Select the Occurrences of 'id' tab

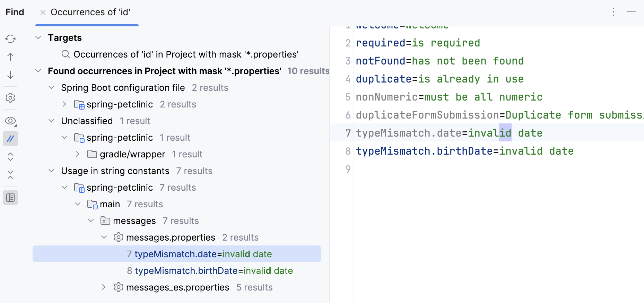[90, 12]
